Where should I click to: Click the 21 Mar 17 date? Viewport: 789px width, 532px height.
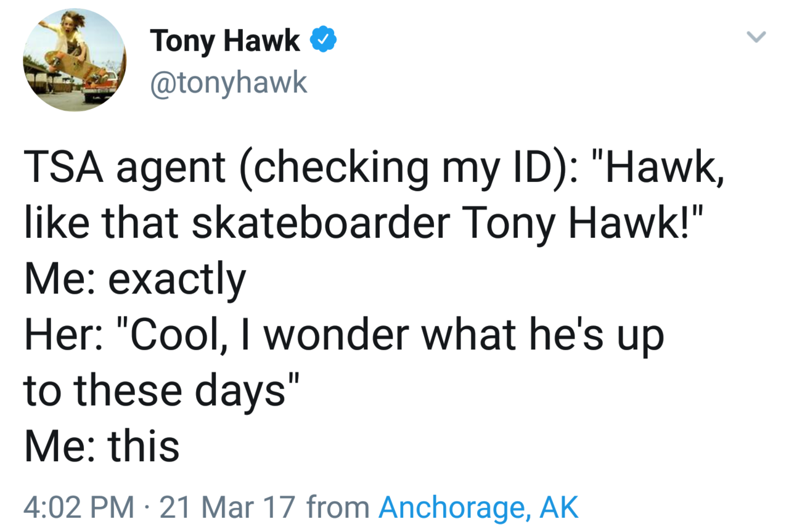coord(228,507)
